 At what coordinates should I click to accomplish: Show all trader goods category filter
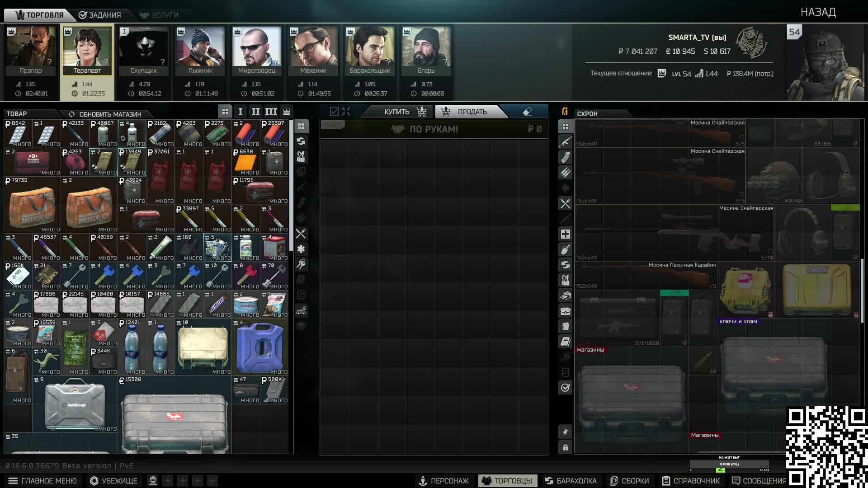301,126
